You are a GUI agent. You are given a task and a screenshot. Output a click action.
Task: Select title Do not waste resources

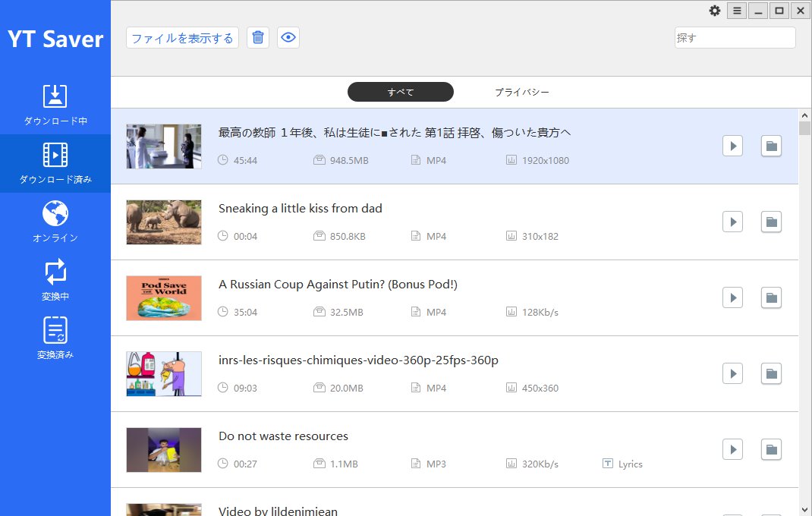[x=283, y=436]
